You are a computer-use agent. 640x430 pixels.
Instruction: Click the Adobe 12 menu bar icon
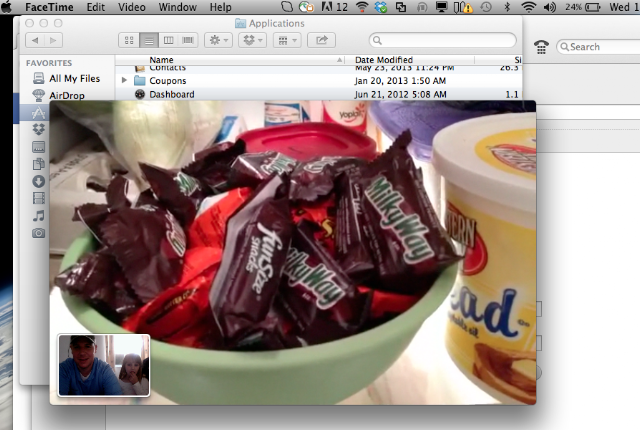pyautogui.click(x=335, y=7)
